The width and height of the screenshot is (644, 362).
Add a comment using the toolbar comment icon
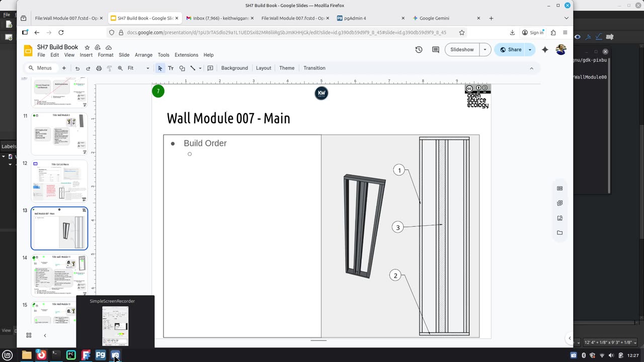210,68
